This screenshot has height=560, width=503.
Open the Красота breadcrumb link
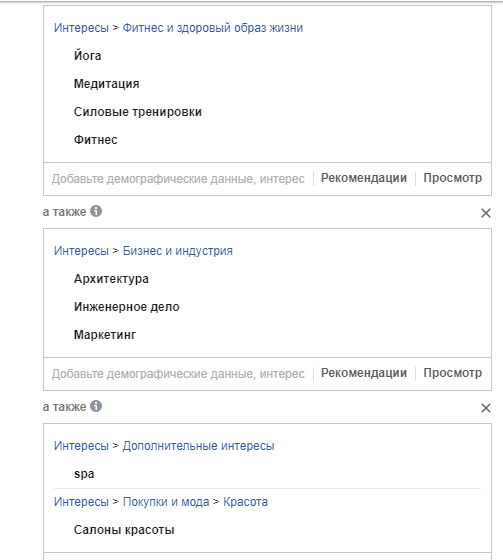coord(245,502)
